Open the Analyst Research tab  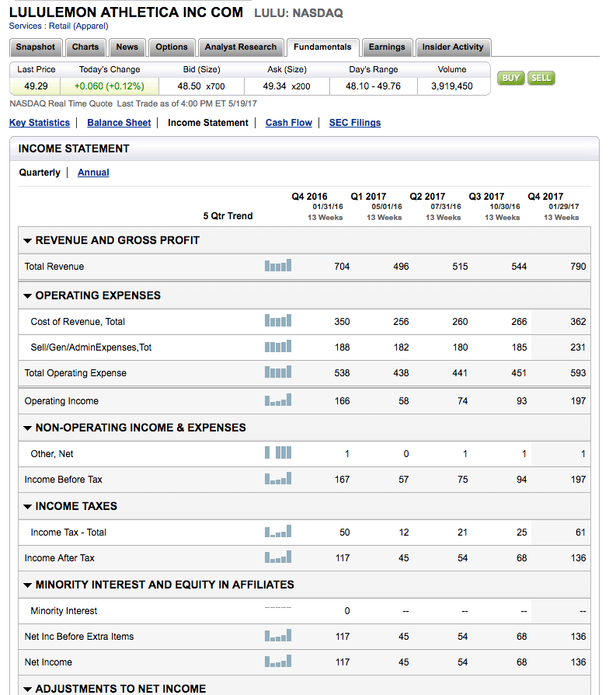240,47
